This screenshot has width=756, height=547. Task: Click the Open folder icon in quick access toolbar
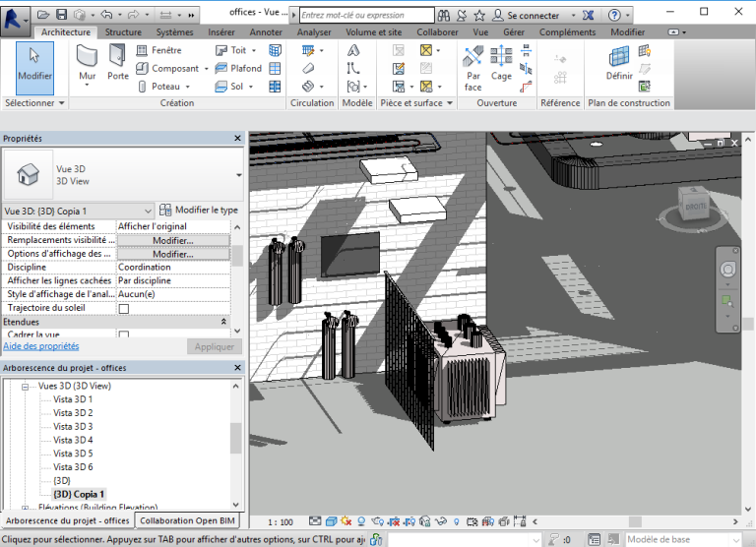pyautogui.click(x=43, y=15)
